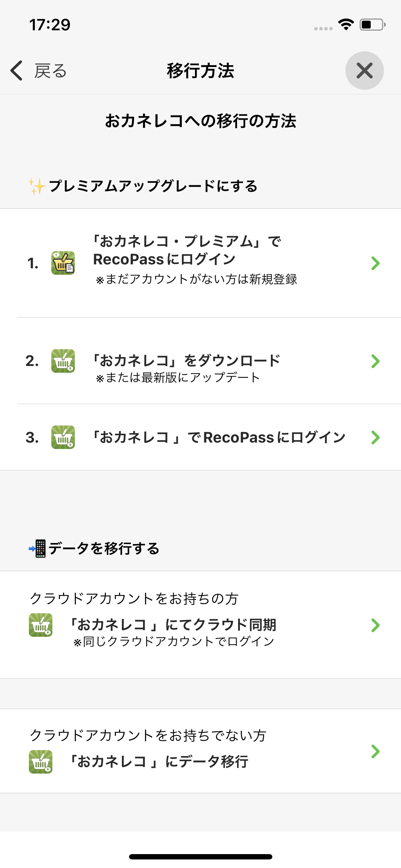Tap the back arrow chevron icon
The image size is (401, 868).
point(16,71)
